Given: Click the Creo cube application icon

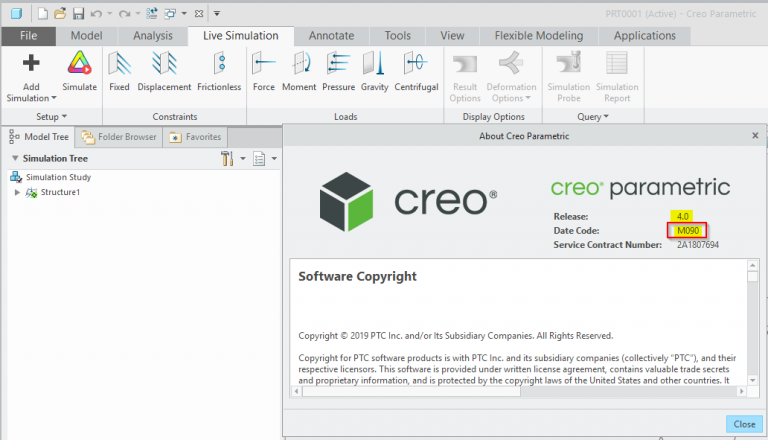Looking at the screenshot, I should point(16,14).
